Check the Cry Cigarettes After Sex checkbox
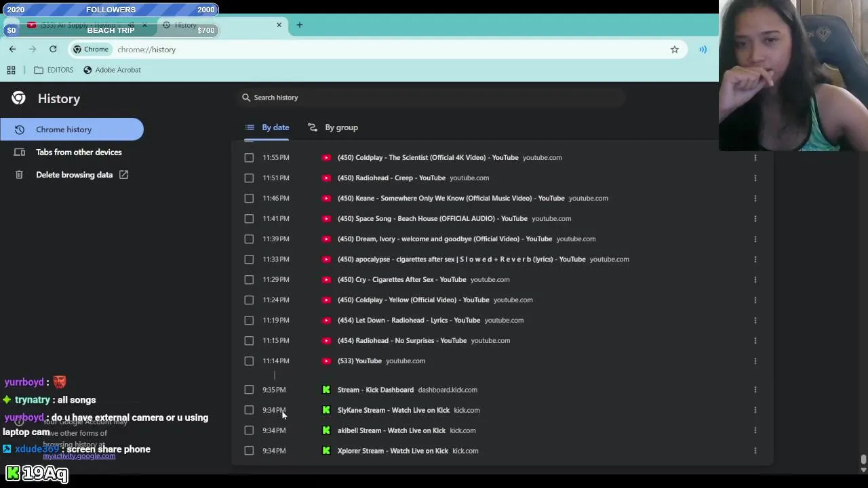 coord(249,279)
